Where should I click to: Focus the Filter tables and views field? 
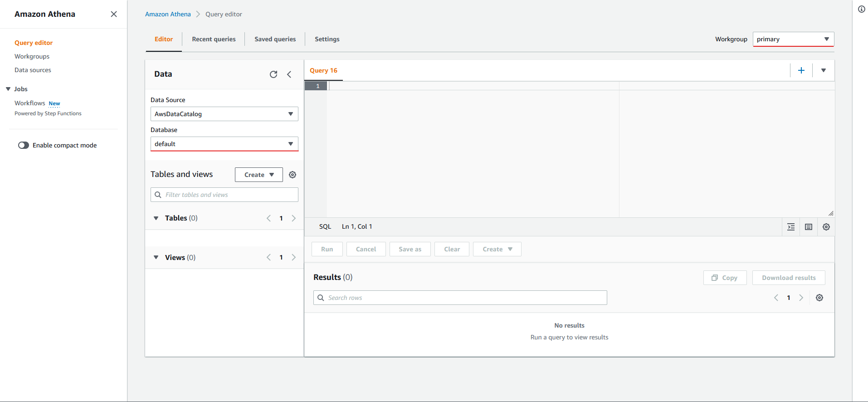coord(224,195)
